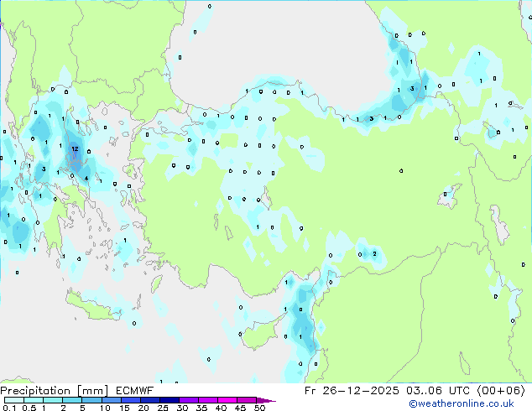Click the 35–40 mm legend swatch
532x411 pixels.
[207, 400]
